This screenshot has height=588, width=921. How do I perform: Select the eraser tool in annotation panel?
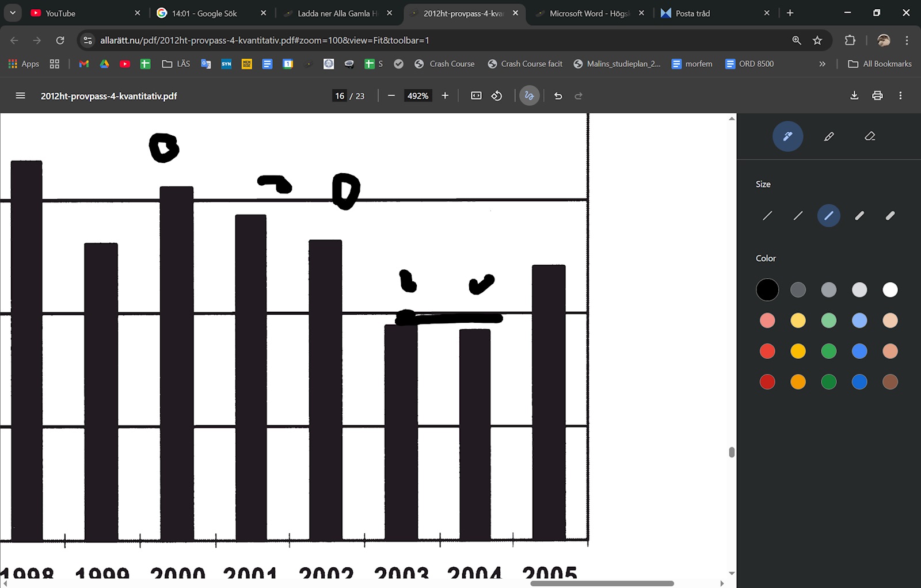point(870,136)
